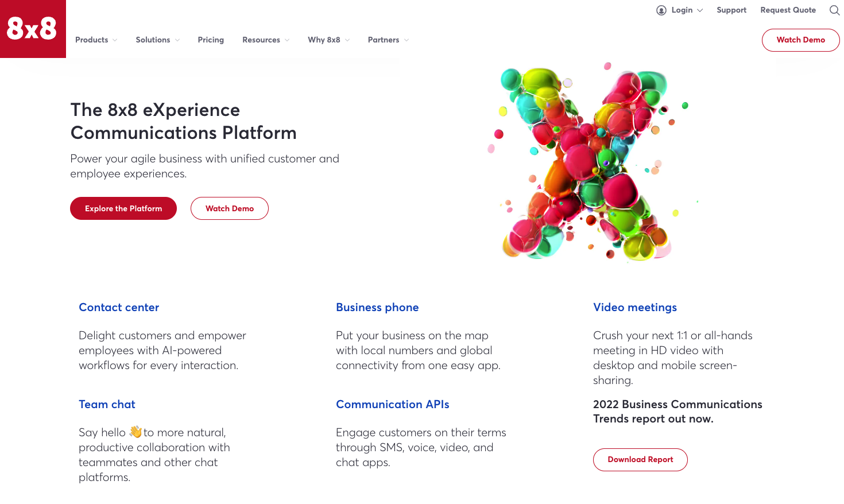844x504 pixels.
Task: Open the Solutions menu
Action: 153,40
